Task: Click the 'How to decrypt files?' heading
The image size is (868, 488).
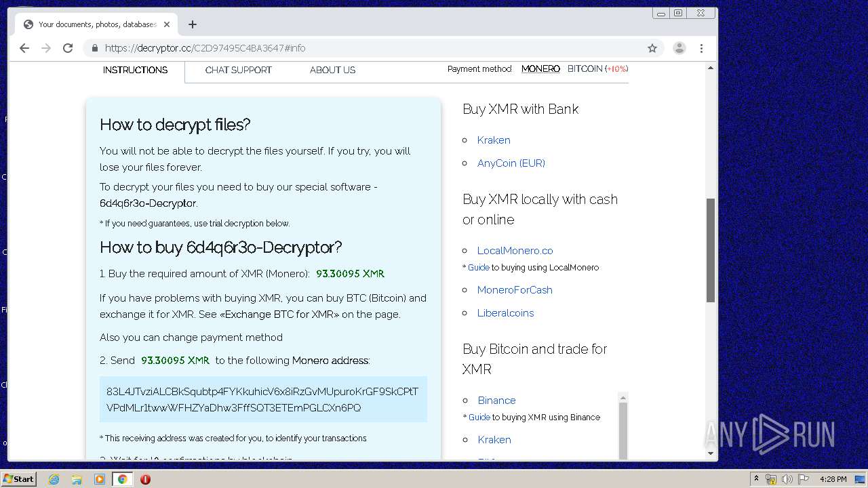Action: 175,125
